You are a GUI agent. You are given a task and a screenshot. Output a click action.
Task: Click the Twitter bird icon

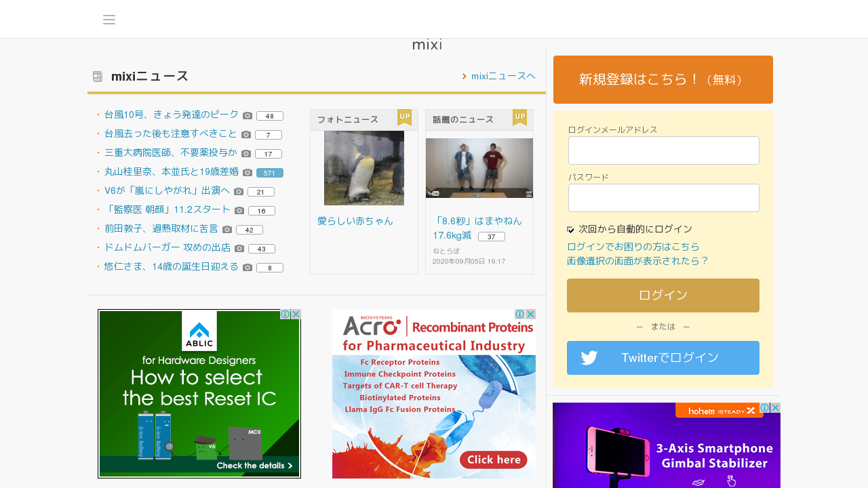(589, 358)
